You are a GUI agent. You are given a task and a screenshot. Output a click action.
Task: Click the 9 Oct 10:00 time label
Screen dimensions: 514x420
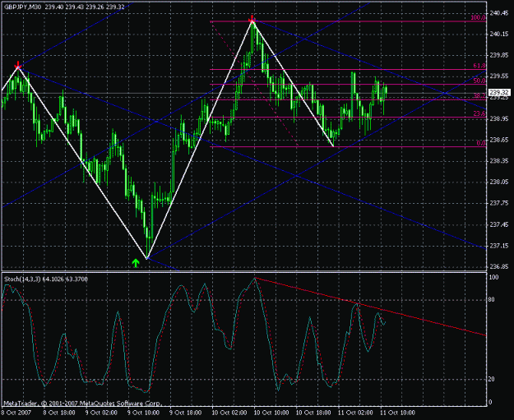tap(144, 413)
